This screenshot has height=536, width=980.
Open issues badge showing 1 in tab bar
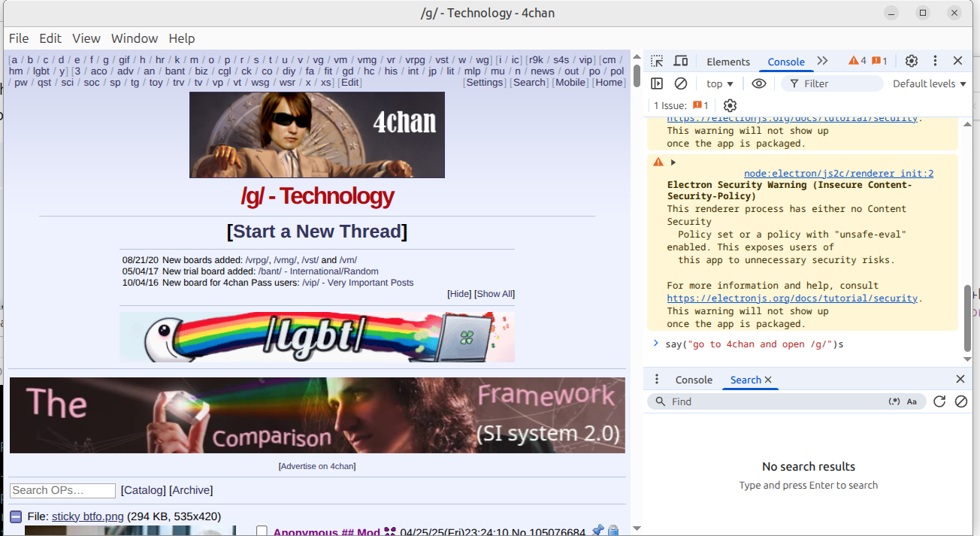(880, 61)
